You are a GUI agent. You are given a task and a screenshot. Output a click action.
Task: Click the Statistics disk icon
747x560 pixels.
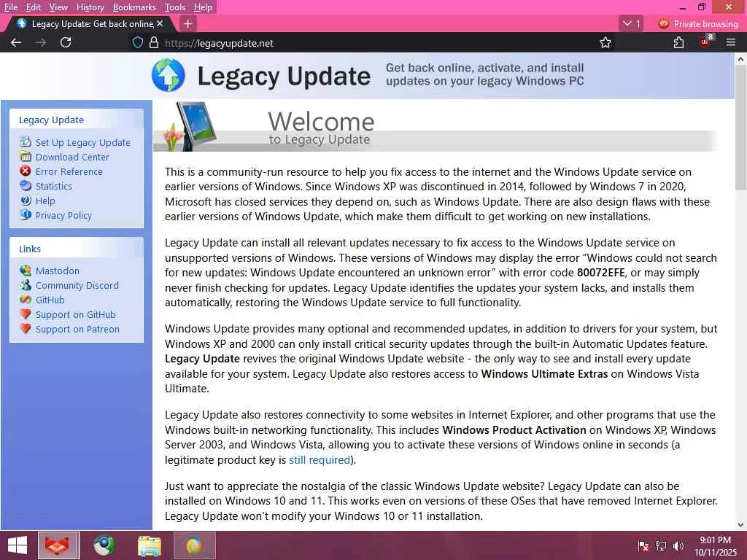pyautogui.click(x=26, y=186)
